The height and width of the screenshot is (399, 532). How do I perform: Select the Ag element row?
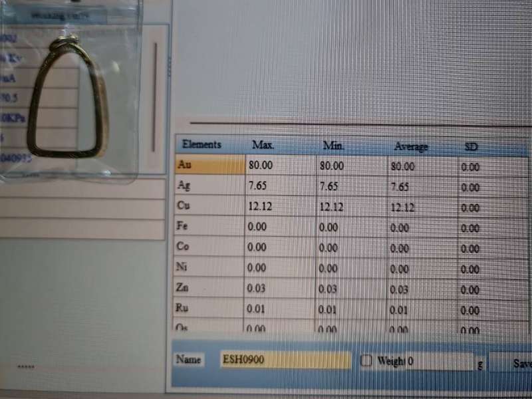tap(209, 185)
